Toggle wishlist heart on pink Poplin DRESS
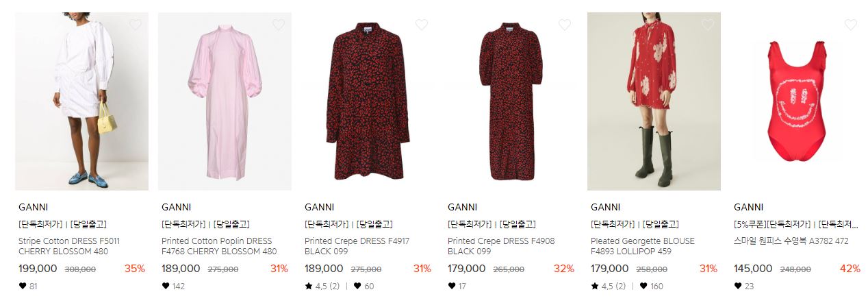868x305 pixels. click(x=278, y=25)
